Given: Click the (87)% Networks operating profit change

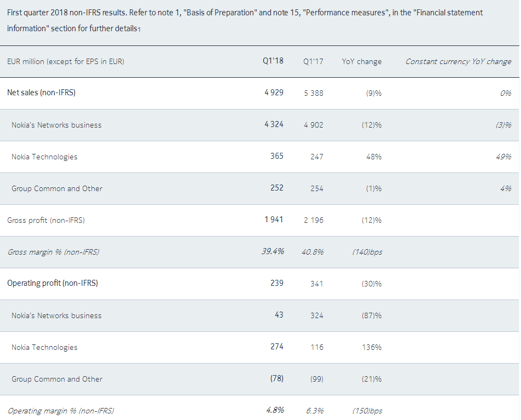Looking at the screenshot, I should coord(372,315).
